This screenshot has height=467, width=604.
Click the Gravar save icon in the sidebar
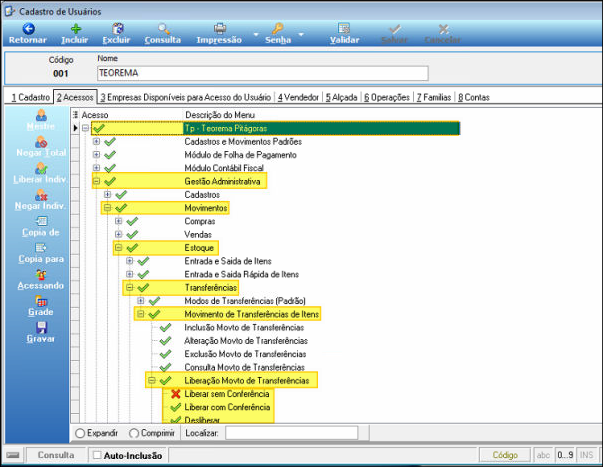[41, 328]
